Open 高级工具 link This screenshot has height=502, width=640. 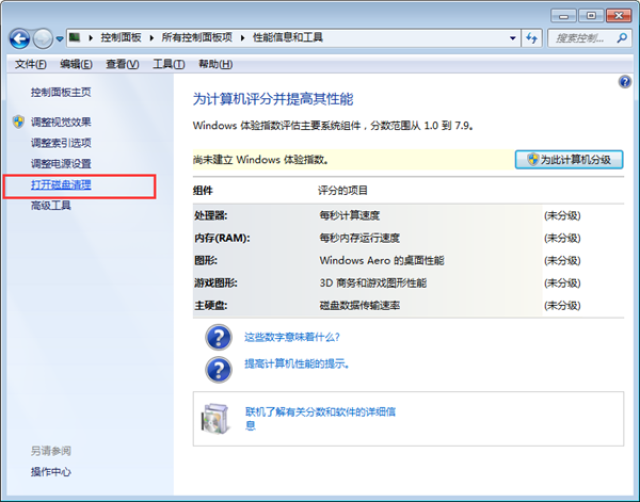(51, 205)
